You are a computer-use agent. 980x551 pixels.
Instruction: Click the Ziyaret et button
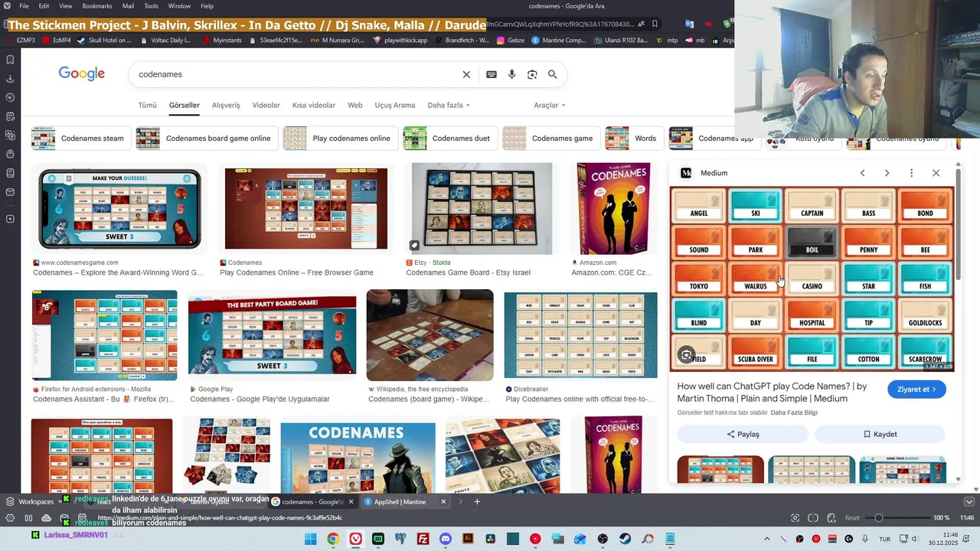(916, 390)
